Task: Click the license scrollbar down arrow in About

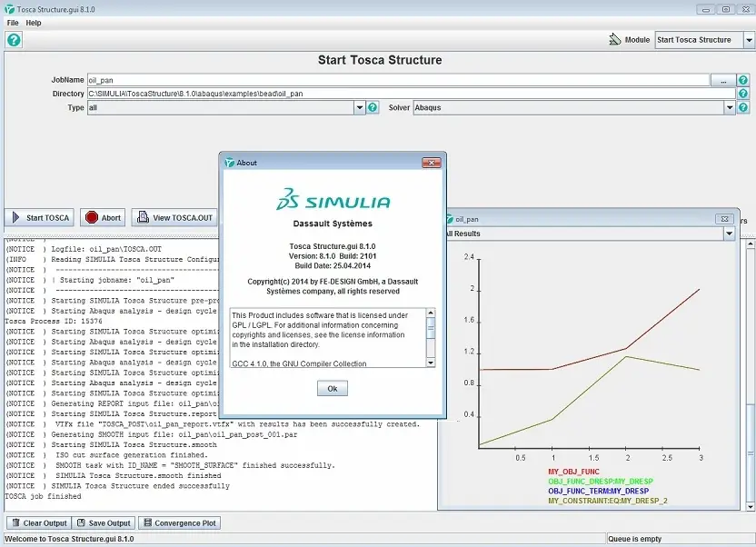Action: click(x=431, y=363)
